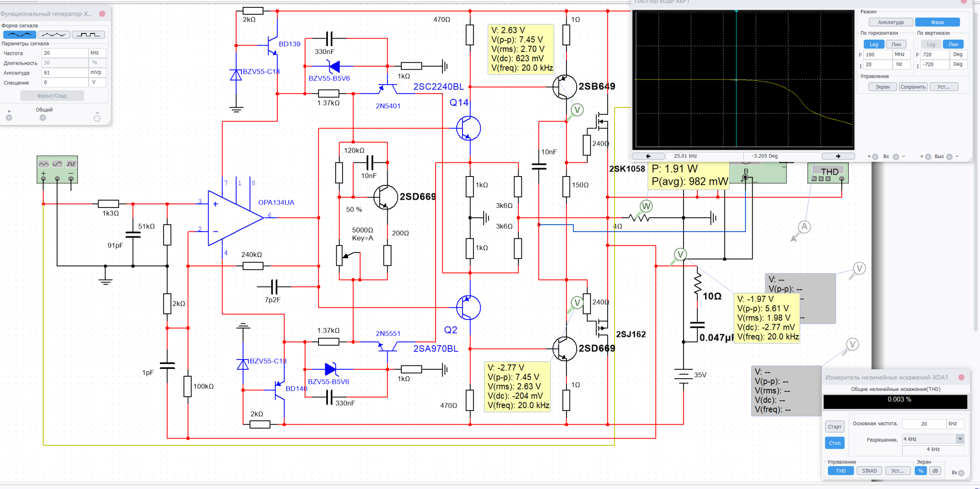Select the Q14 transistor symbol

[x=468, y=128]
